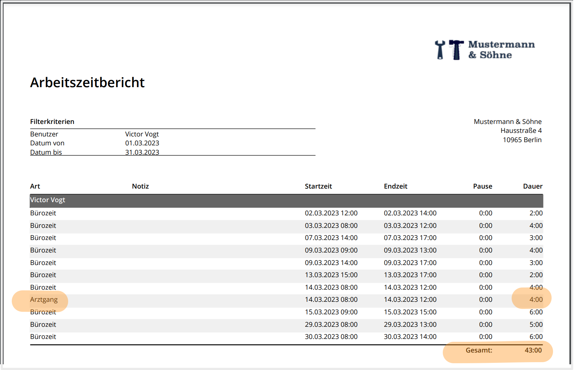This screenshot has width=588, height=370.
Task: Select the Victor Vogt group header row
Action: [x=287, y=201]
